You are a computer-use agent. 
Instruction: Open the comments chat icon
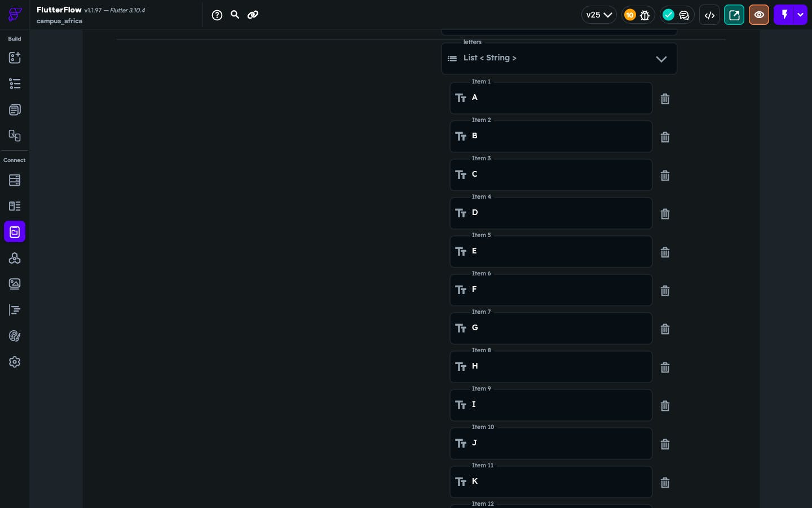685,15
